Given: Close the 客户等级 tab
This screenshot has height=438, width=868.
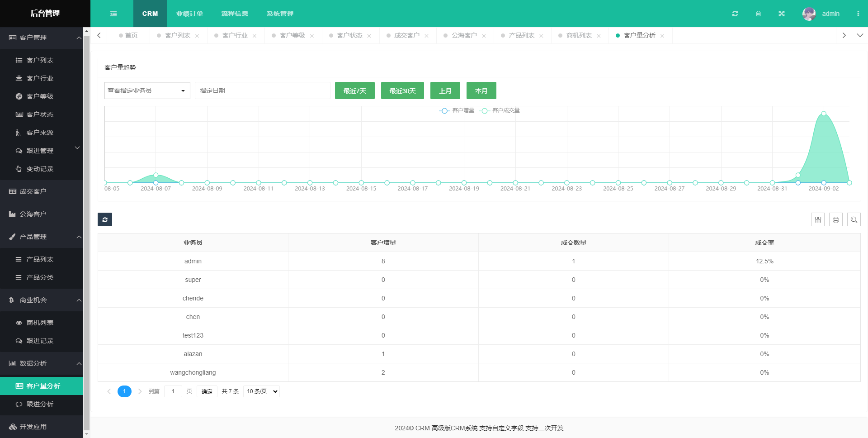Looking at the screenshot, I should [x=312, y=36].
